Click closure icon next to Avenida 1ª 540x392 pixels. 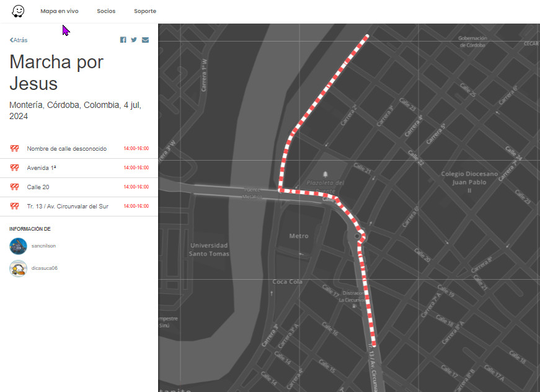[x=14, y=167]
